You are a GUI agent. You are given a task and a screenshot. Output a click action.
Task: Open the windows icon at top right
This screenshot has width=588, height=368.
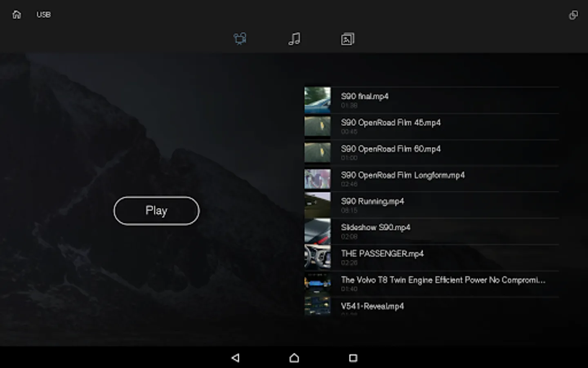[x=573, y=15]
